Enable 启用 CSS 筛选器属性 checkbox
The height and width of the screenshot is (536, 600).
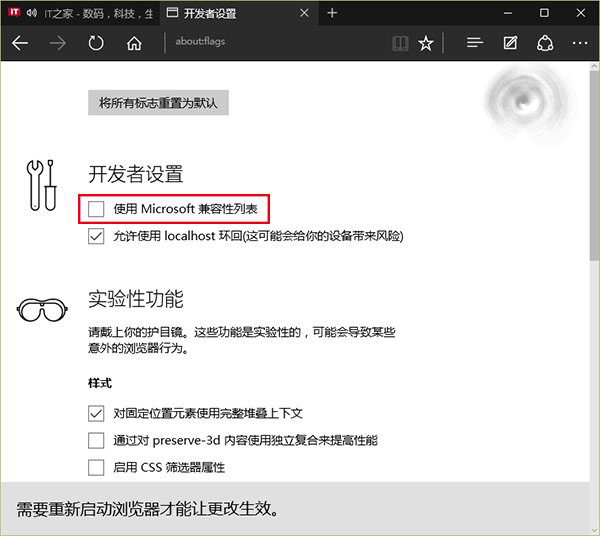[x=96, y=468]
